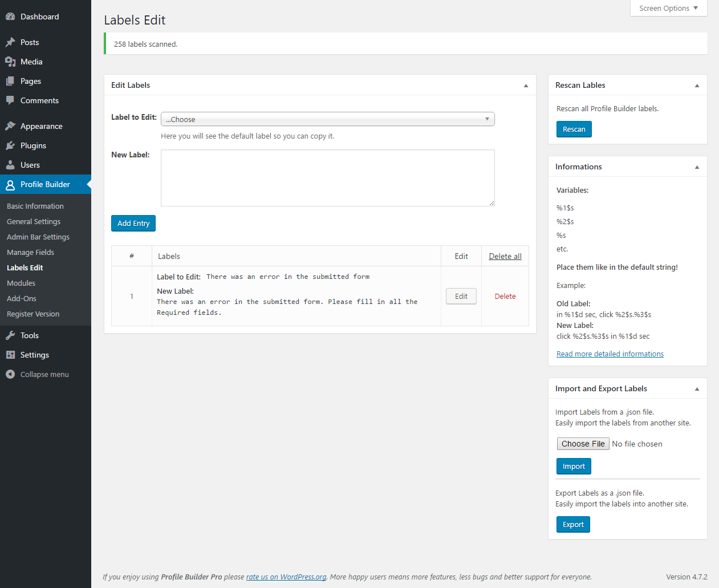The image size is (719, 588).
Task: Click the Plugins plug icon
Action: pyautogui.click(x=10, y=145)
